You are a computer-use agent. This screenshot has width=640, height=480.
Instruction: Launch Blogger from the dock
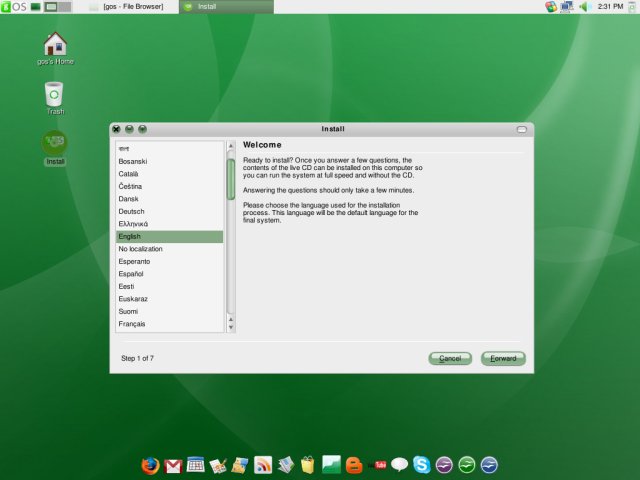point(354,465)
